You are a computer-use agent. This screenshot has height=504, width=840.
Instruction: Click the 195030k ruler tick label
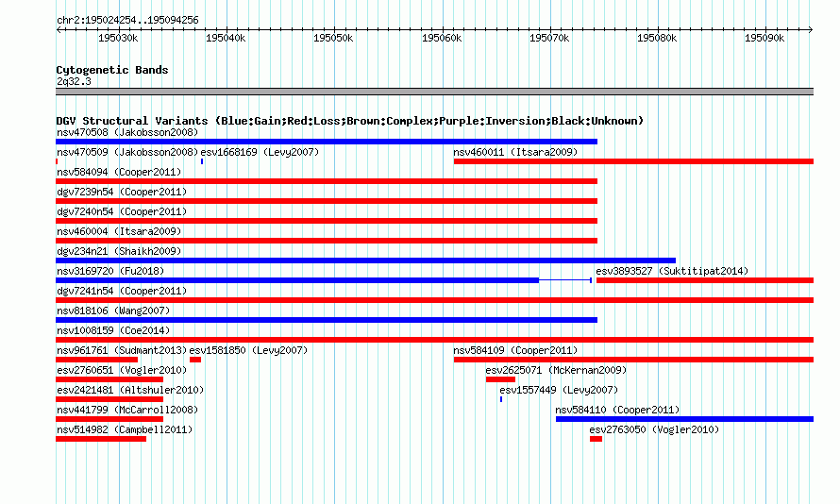pyautogui.click(x=118, y=38)
